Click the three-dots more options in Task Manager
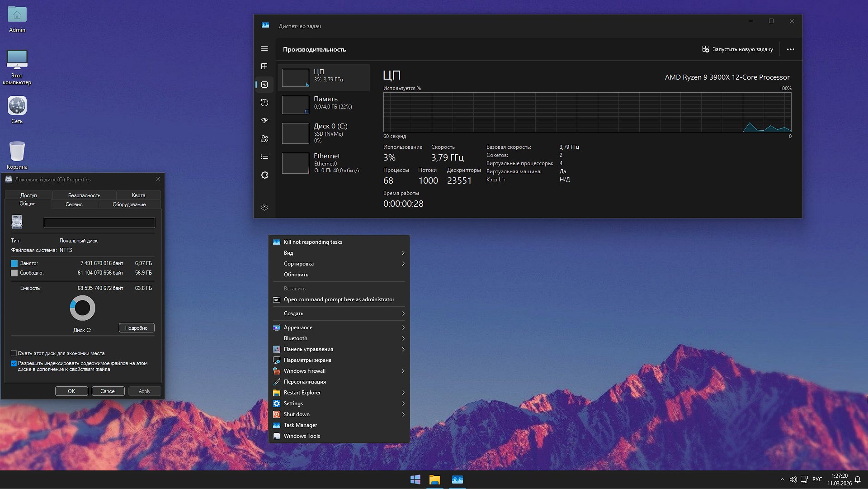The height and width of the screenshot is (489, 868). pos(790,49)
